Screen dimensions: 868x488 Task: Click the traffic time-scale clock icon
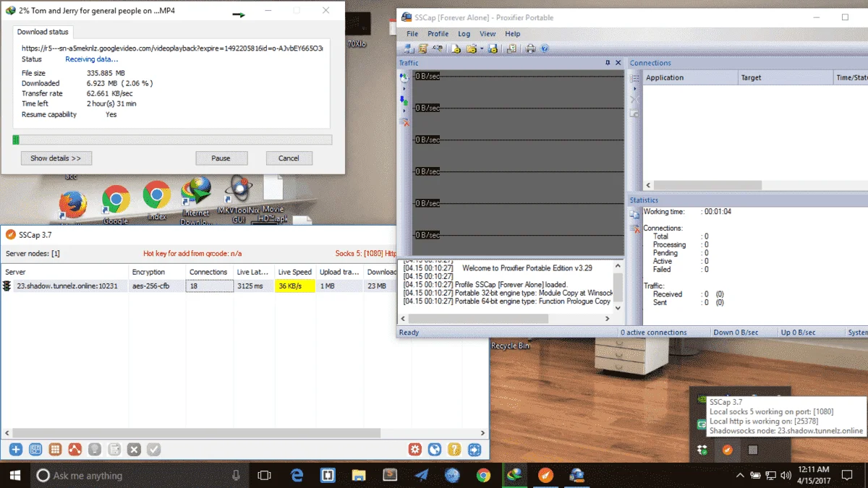tap(404, 77)
